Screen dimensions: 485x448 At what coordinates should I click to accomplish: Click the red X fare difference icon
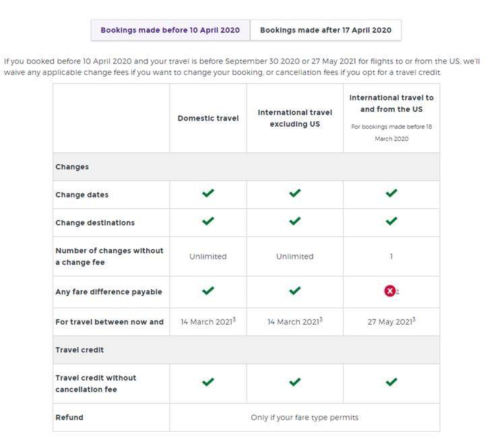pyautogui.click(x=389, y=291)
